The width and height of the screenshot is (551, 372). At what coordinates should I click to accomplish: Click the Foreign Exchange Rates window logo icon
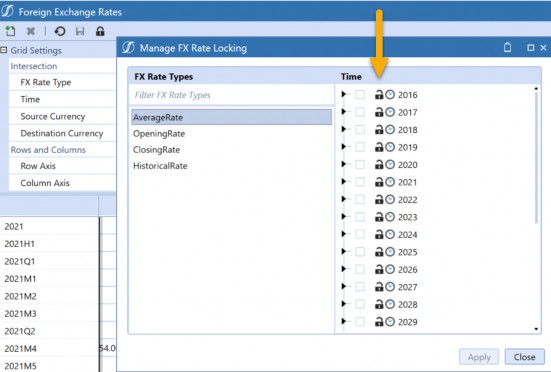[7, 11]
